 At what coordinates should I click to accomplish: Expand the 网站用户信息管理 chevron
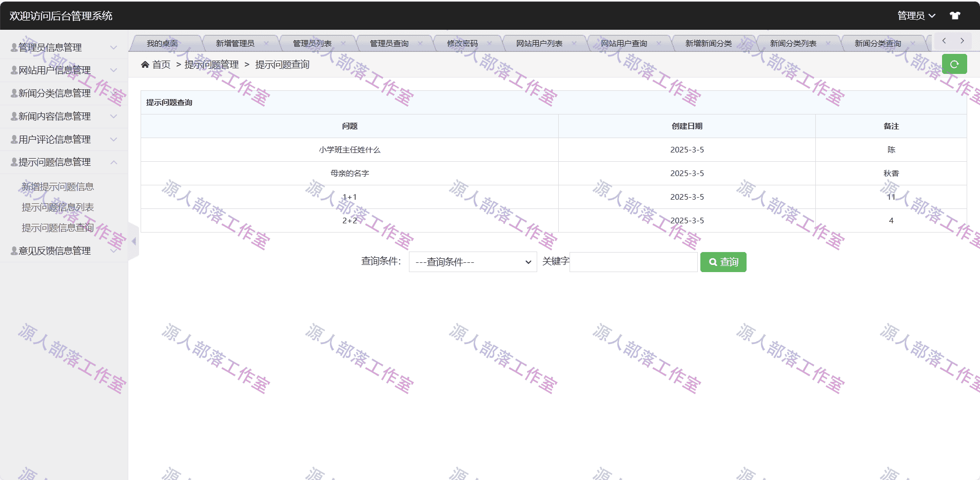(114, 70)
